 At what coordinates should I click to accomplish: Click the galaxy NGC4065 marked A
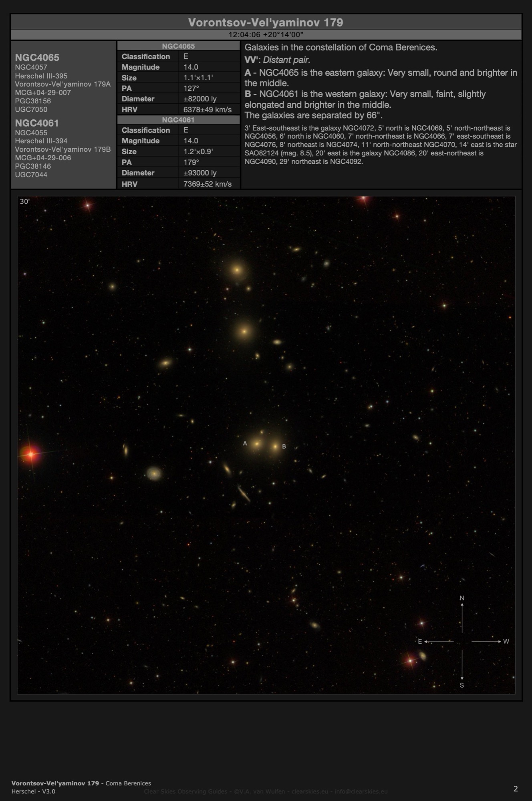click(x=257, y=444)
